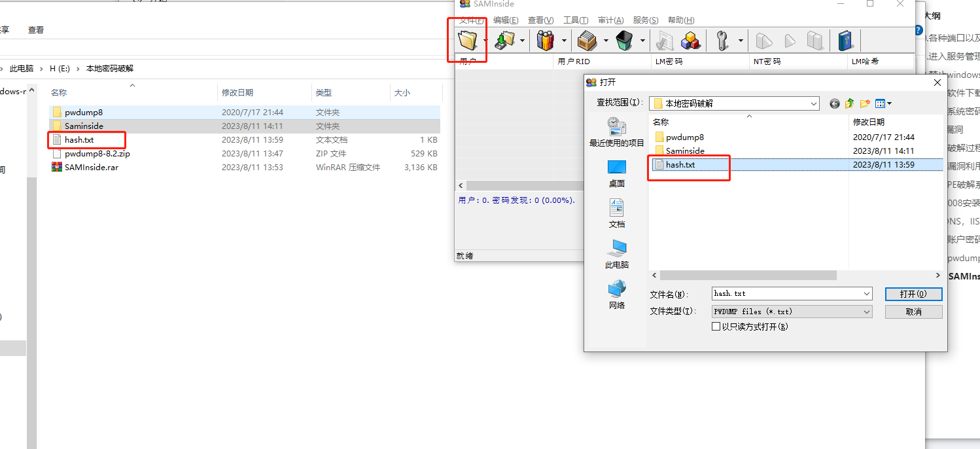Click the grayed checklist toolbar icon

pos(665,41)
